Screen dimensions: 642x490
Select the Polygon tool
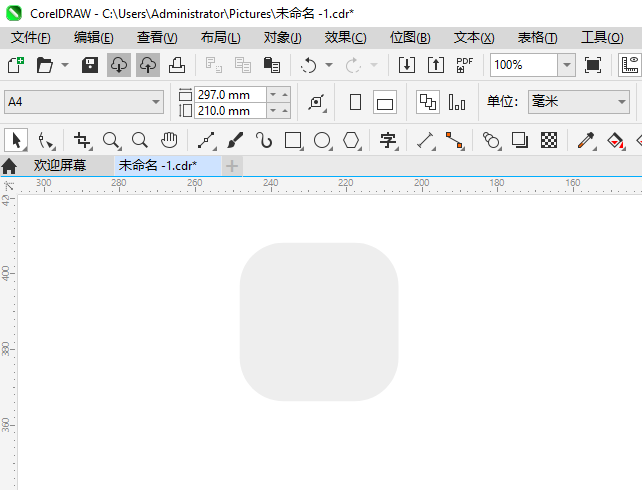[x=352, y=140]
